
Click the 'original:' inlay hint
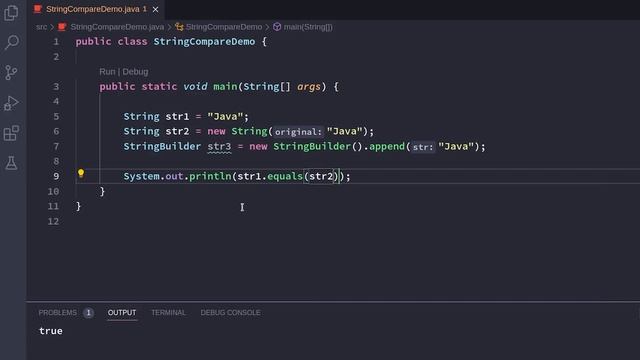[298, 132]
